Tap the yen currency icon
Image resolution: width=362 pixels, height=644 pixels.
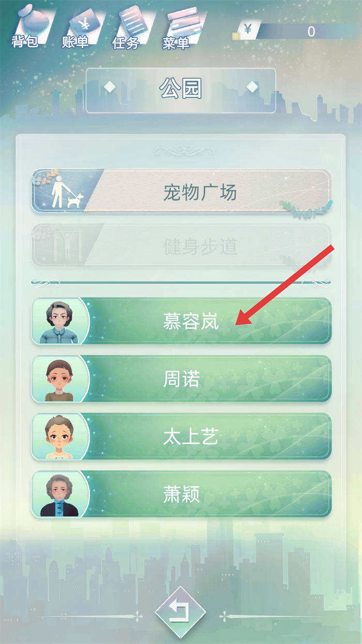[x=248, y=30]
